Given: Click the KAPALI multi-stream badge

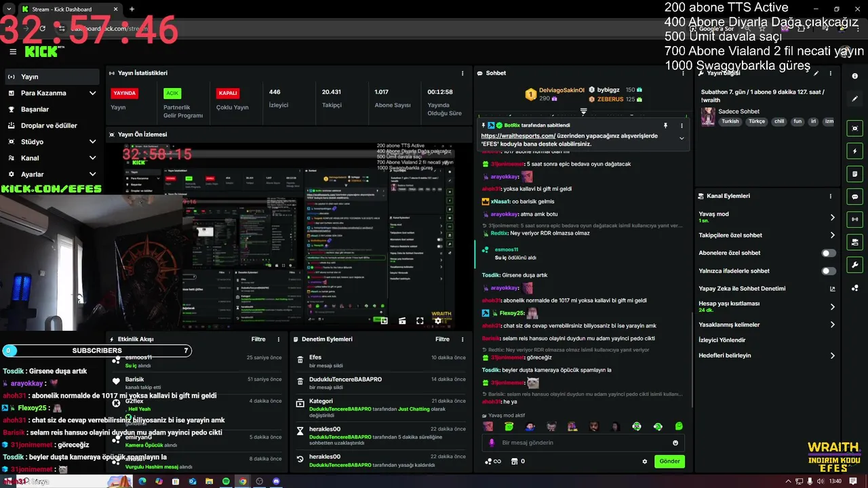Looking at the screenshot, I should pyautogui.click(x=228, y=94).
